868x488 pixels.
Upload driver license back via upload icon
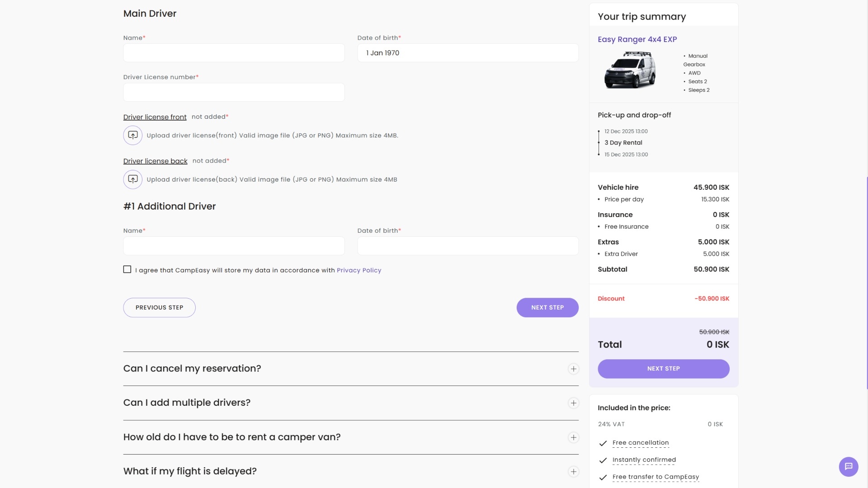[x=132, y=179]
